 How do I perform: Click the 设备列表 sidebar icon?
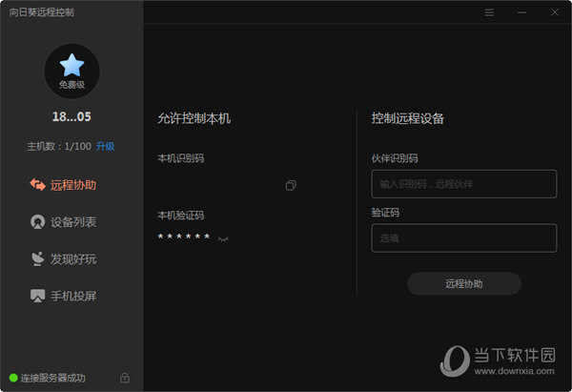click(37, 222)
